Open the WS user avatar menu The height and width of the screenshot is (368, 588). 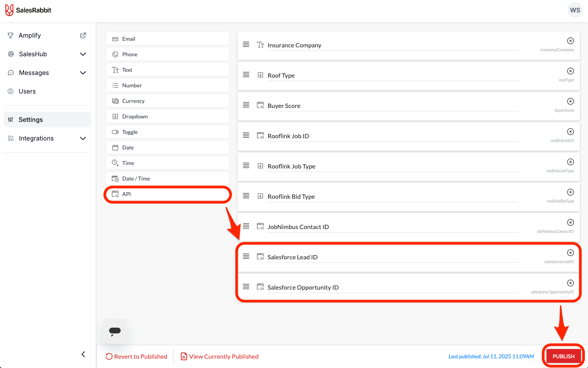(x=575, y=10)
